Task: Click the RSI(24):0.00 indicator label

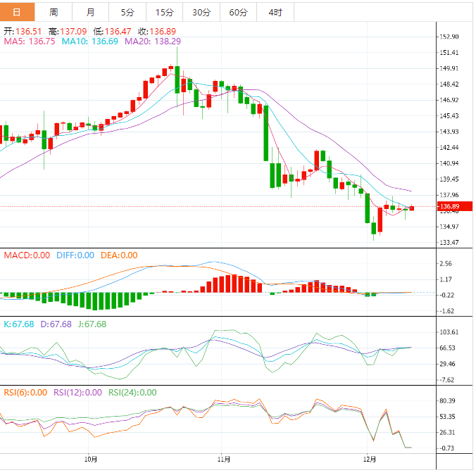Action: point(132,393)
